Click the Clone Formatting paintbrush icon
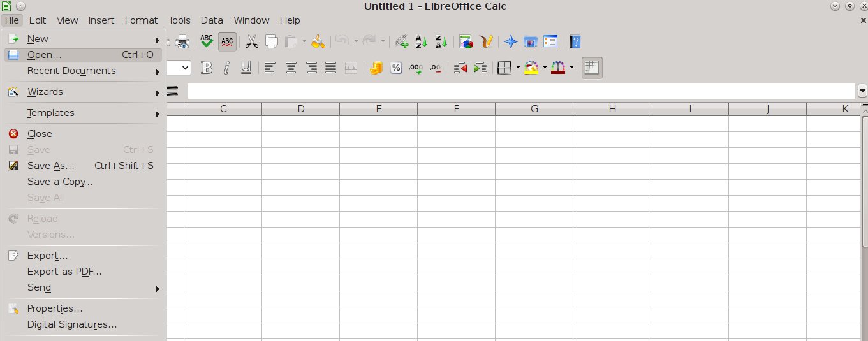 319,42
